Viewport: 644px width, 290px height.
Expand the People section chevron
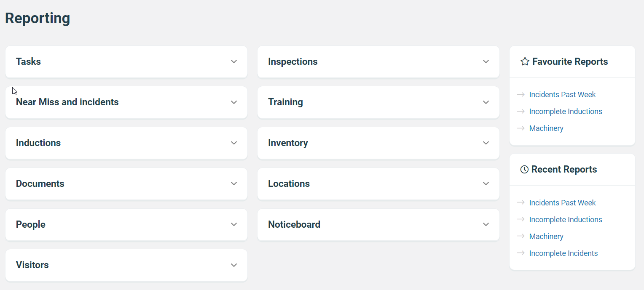pyautogui.click(x=234, y=224)
